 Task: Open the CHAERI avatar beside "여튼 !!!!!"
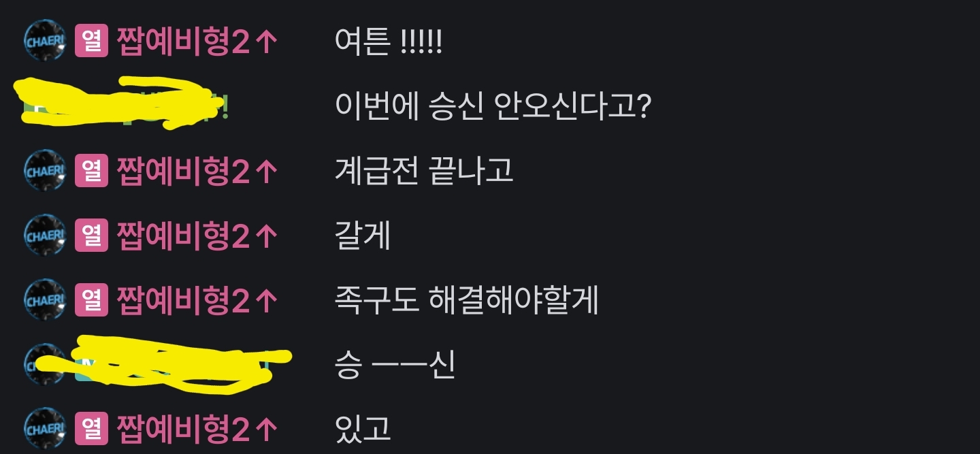coord(45,40)
